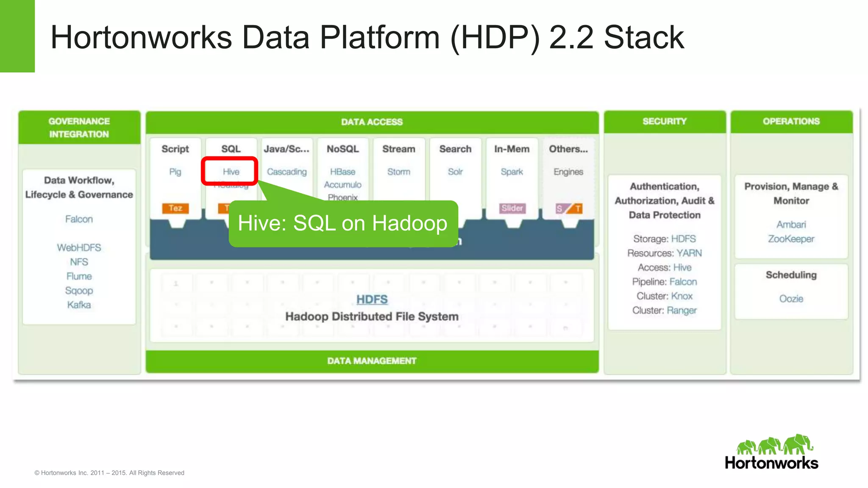
Task: Click the slide title text
Action: 367,37
